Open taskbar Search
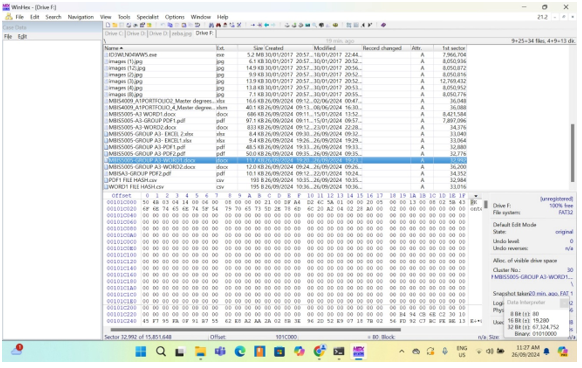This screenshot has width=582, height=368. click(161, 351)
